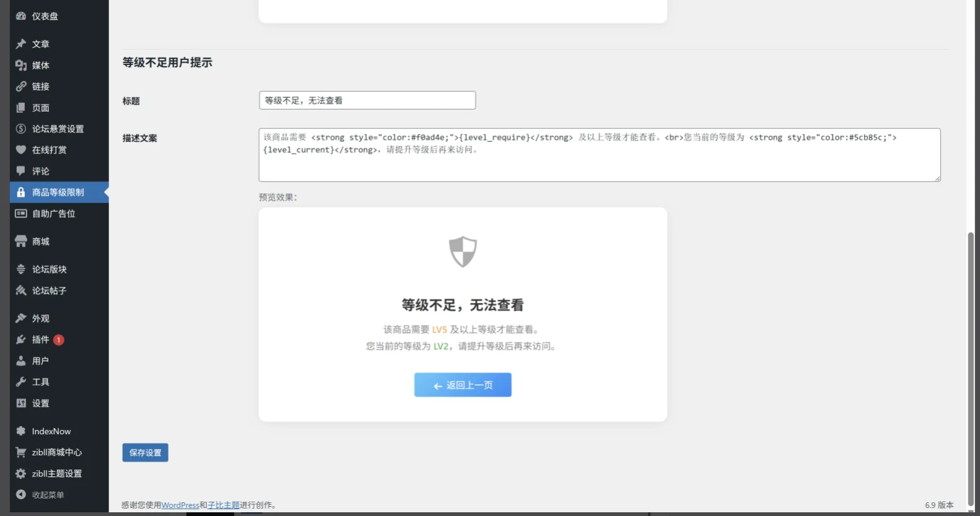The height and width of the screenshot is (516, 980).
Task: Click the shield icon in the preview card
Action: tap(463, 251)
